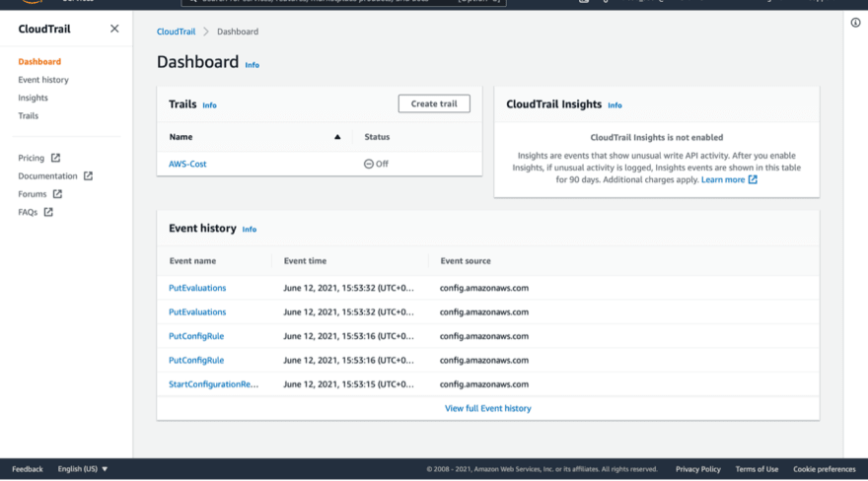Screen dimensions: 868x481
Task: Open Event history in the sidebar
Action: (43, 80)
